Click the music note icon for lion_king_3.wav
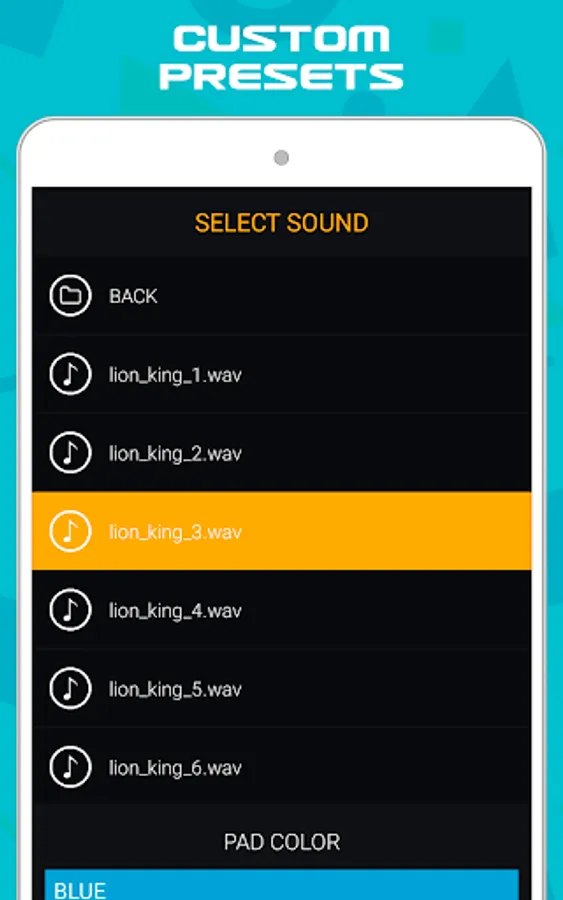 click(70, 532)
